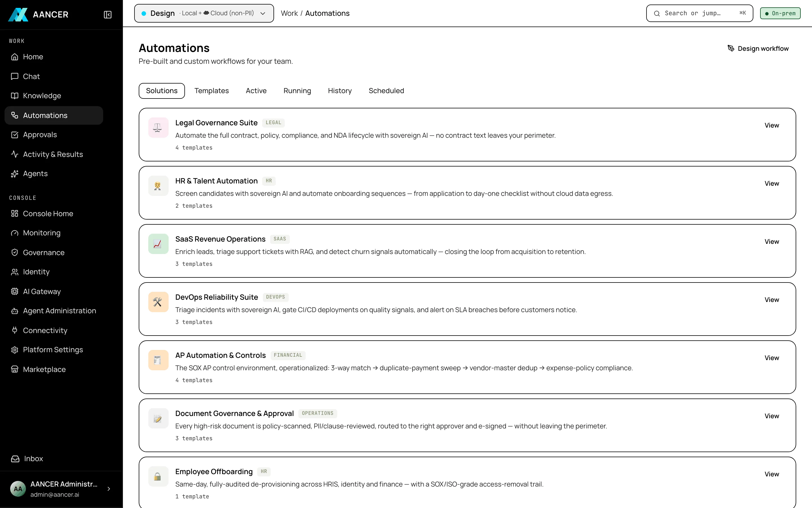Click the FINANCIAL category tag
Image resolution: width=812 pixels, height=508 pixels.
(x=288, y=355)
